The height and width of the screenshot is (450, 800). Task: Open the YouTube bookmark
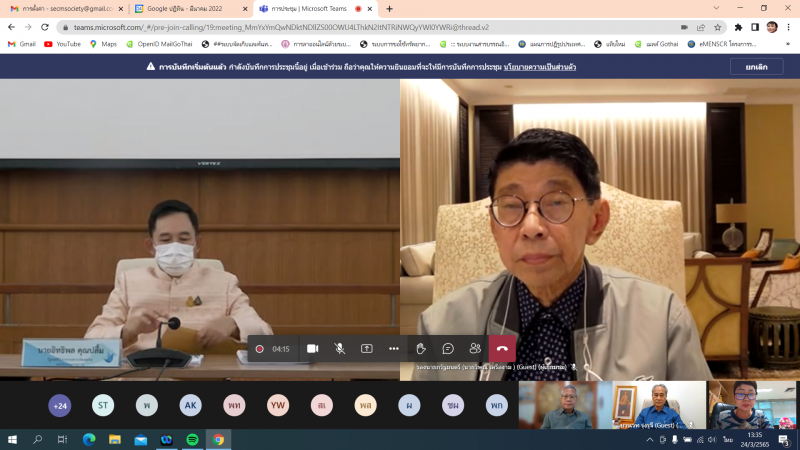63,44
